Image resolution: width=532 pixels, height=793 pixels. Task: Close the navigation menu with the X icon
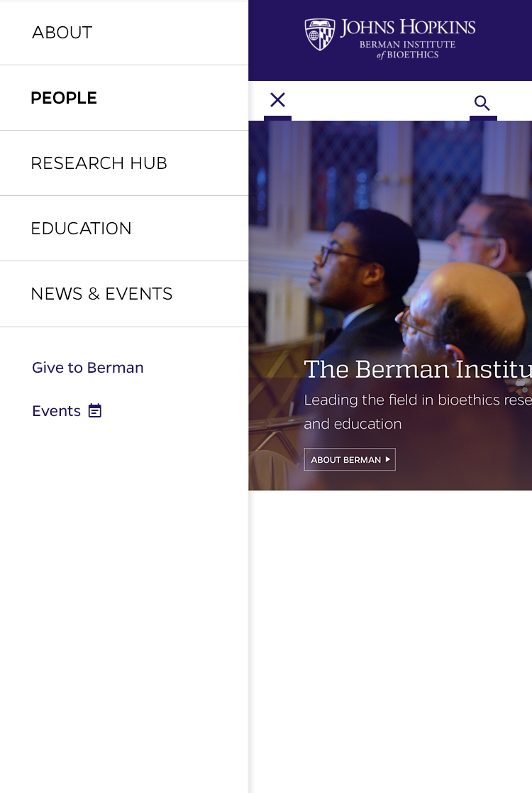tap(277, 100)
